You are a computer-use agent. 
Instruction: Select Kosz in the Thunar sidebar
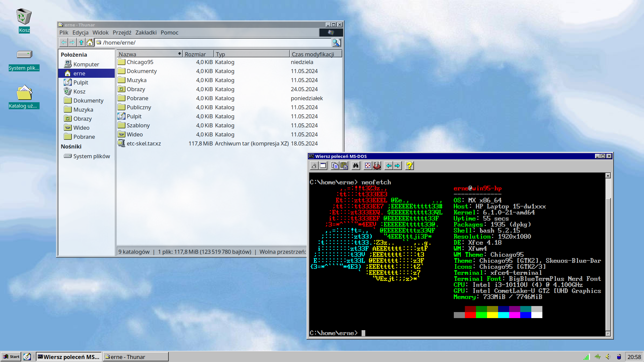86,92
